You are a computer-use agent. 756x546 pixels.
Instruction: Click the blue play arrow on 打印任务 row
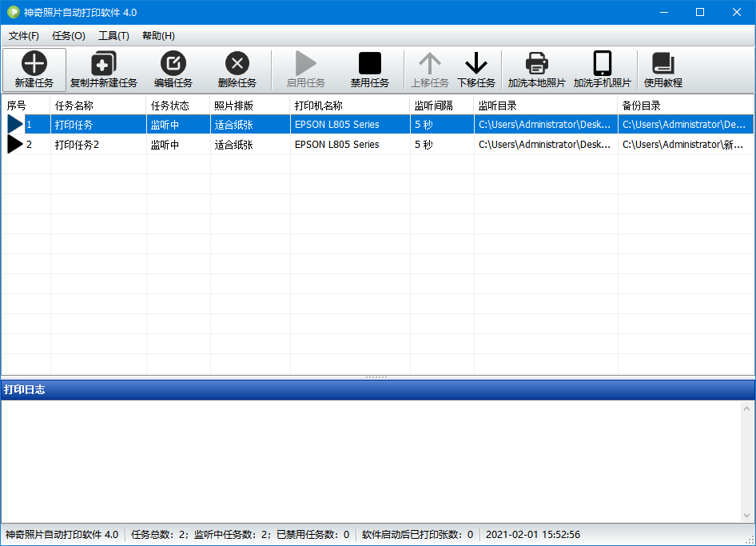[14, 124]
